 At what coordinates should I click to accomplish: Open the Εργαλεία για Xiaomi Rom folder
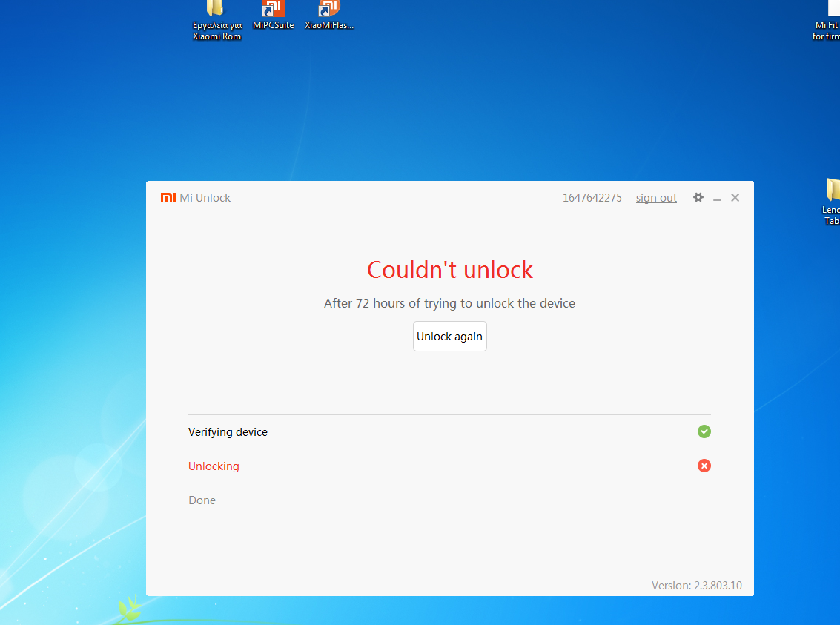point(217,20)
